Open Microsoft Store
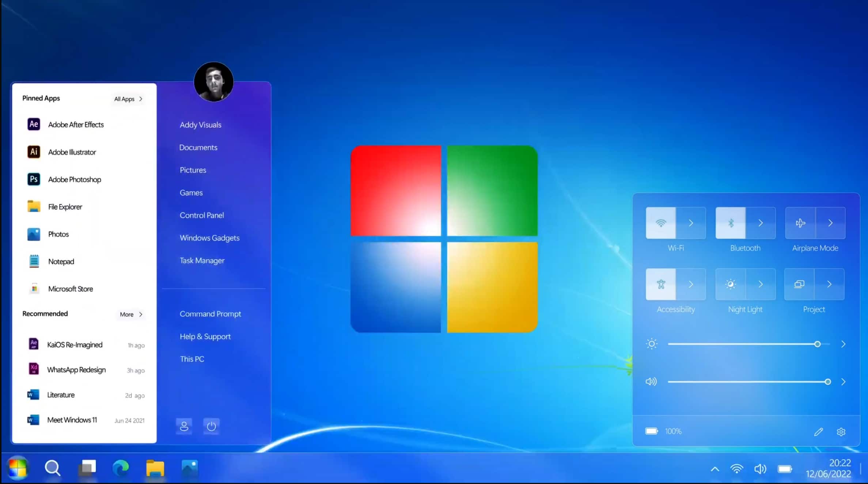This screenshot has width=868, height=484. 70,289
